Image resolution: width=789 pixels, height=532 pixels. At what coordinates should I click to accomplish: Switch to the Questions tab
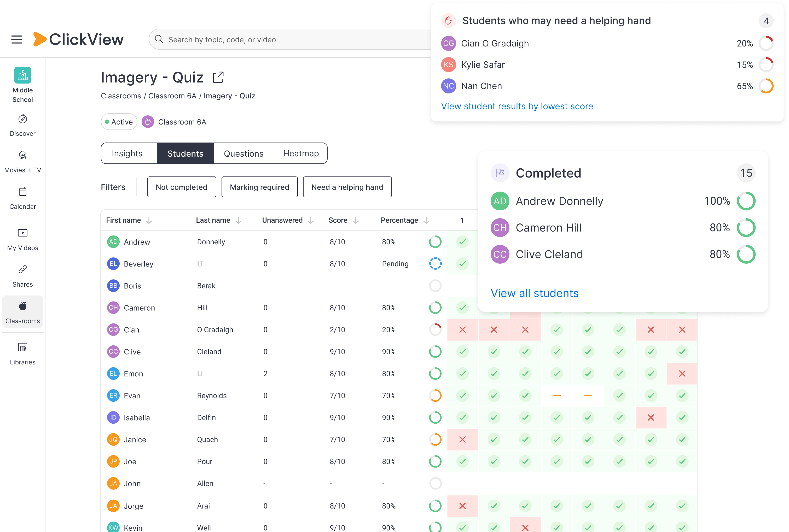[243, 153]
